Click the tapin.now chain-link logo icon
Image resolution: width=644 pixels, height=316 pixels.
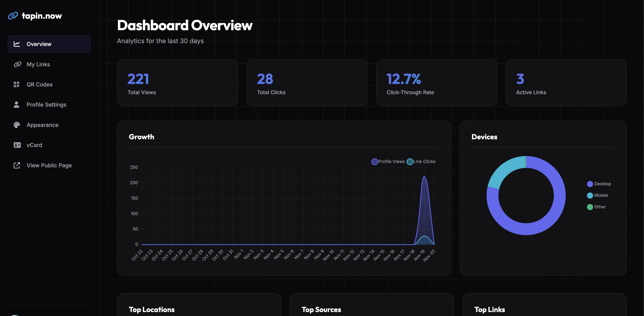(x=13, y=16)
